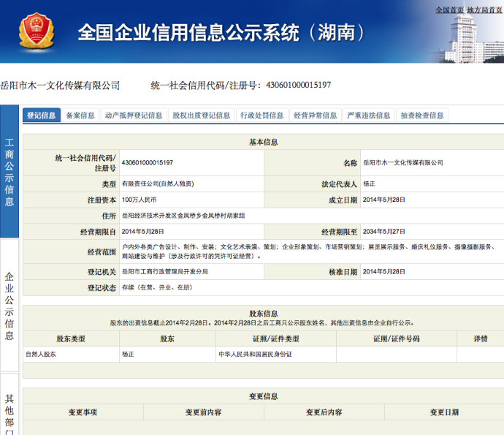Image resolution: width=504 pixels, height=435 pixels.
Task: Click the 变更事项 column header
Action: click(83, 412)
